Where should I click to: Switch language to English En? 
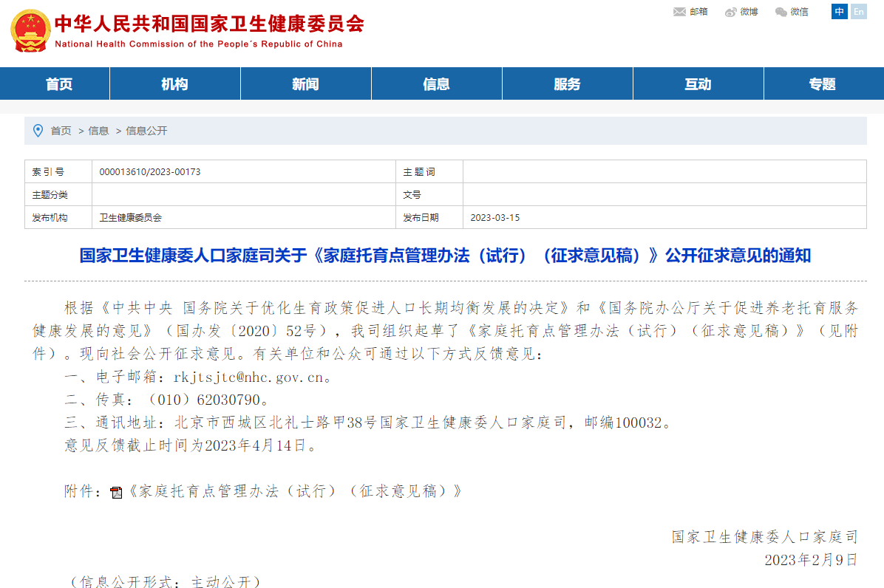pyautogui.click(x=858, y=12)
